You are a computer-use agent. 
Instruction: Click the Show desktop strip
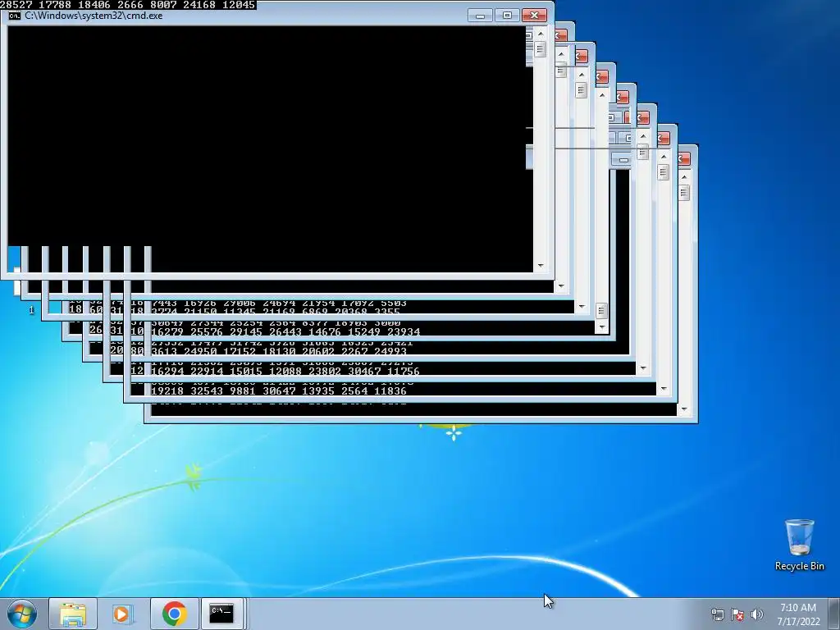(836, 614)
